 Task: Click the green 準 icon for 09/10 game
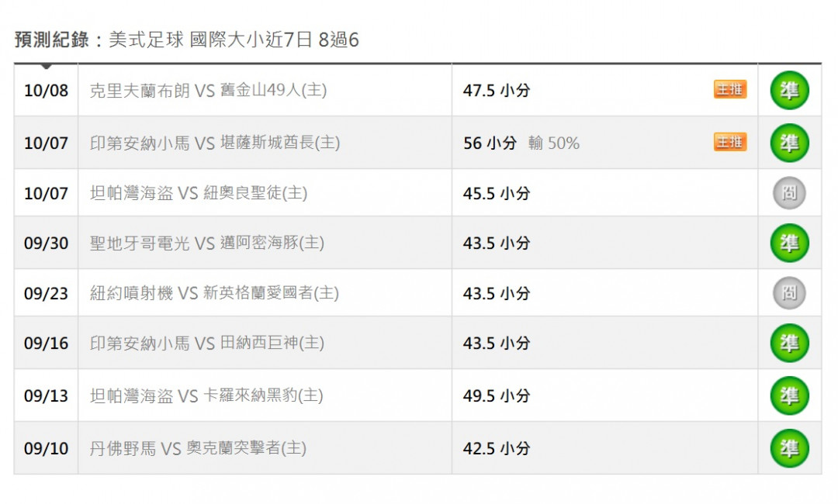click(x=789, y=448)
